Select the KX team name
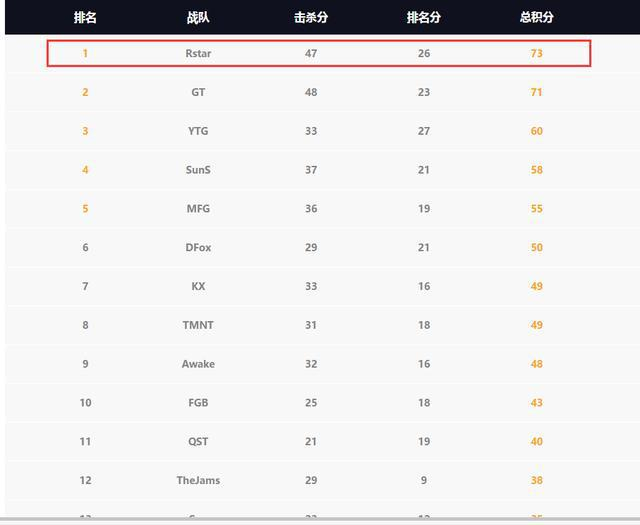The image size is (640, 525). [198, 286]
